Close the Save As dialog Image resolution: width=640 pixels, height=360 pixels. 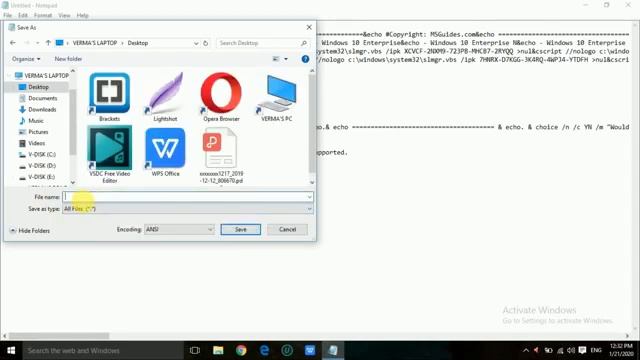click(309, 27)
